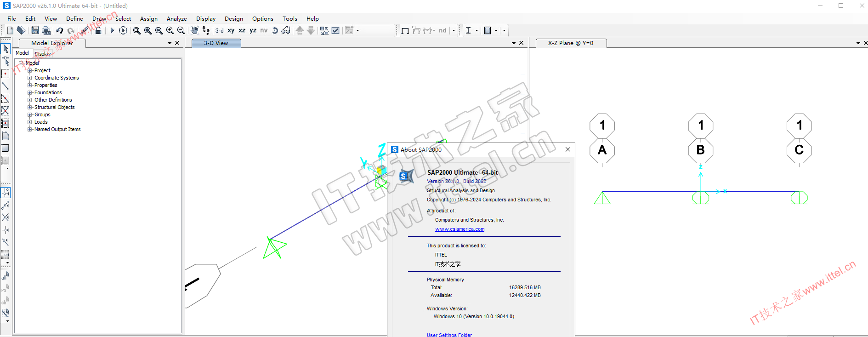Open the Assign menu
868x337 pixels.
(x=148, y=18)
